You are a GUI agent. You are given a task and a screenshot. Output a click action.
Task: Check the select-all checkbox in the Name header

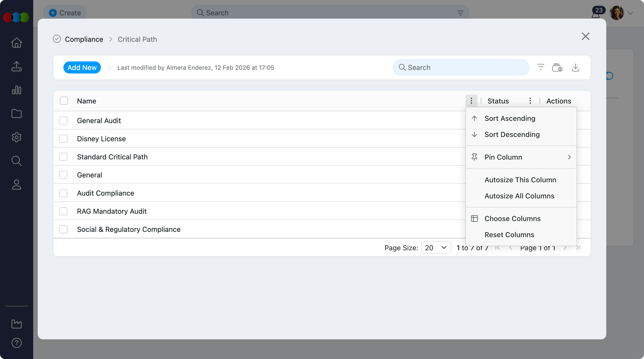(64, 101)
